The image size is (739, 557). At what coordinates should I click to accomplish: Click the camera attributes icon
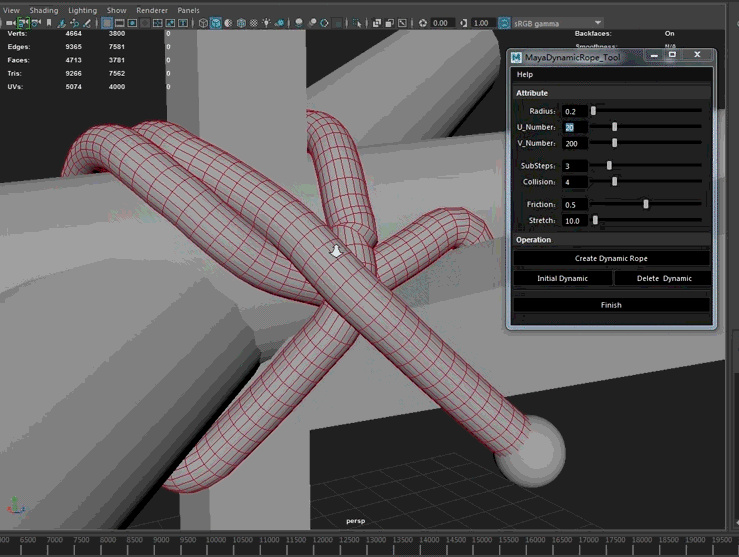coord(36,23)
